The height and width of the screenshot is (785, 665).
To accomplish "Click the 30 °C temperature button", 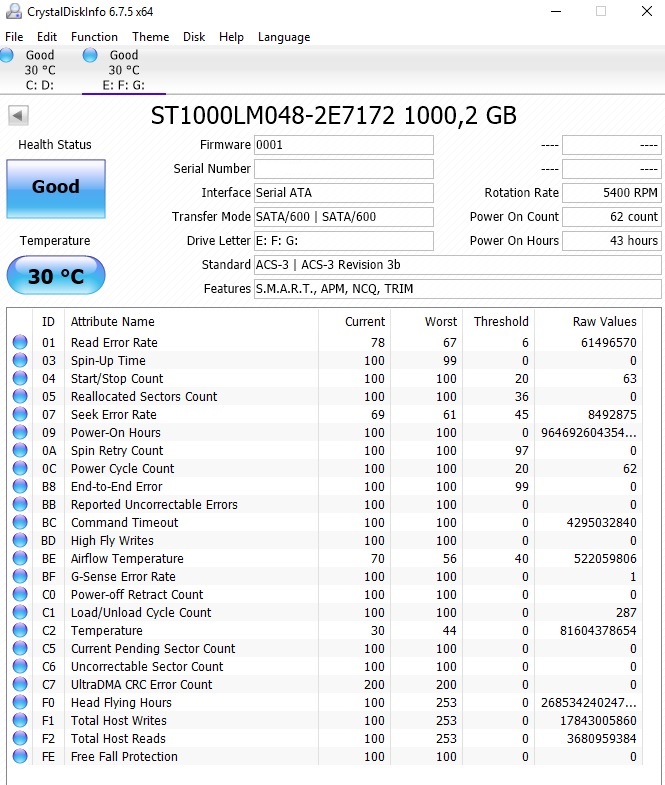I will (x=56, y=276).
